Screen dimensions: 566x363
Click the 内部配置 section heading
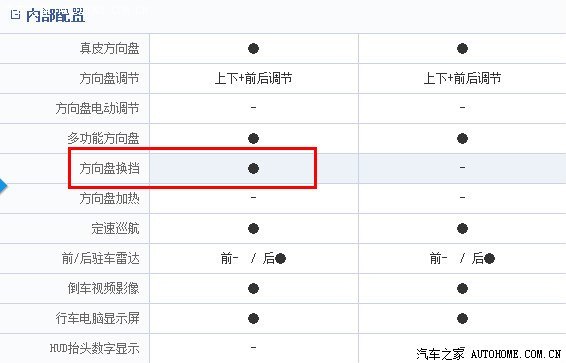(55, 16)
